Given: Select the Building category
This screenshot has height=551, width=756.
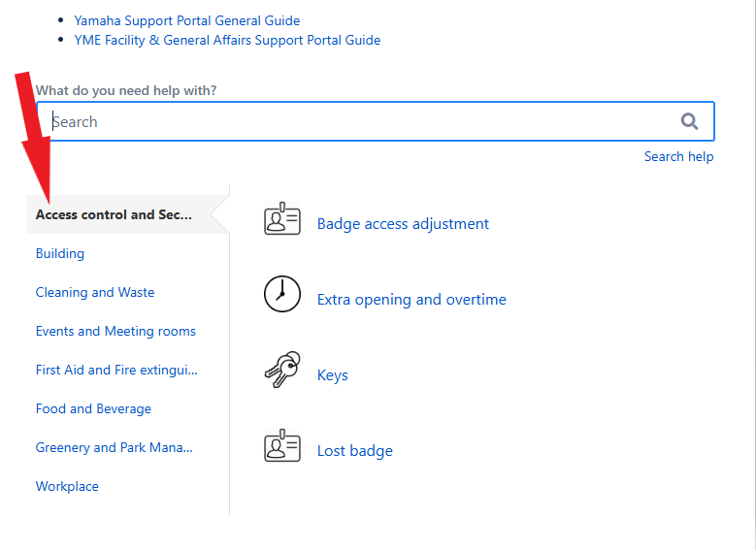Looking at the screenshot, I should coord(60,253).
